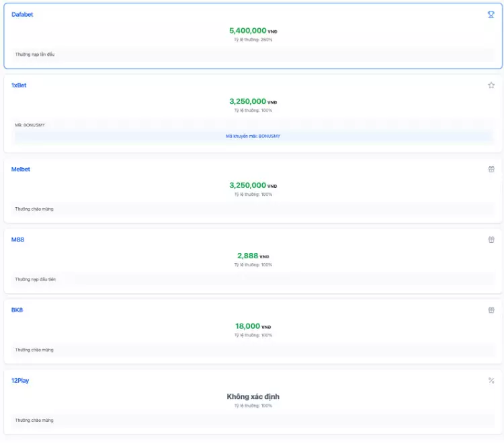504x444 pixels.
Task: Click 'Tỷ lệ thưởng: 260%' on Dafabet
Action: pos(253,40)
